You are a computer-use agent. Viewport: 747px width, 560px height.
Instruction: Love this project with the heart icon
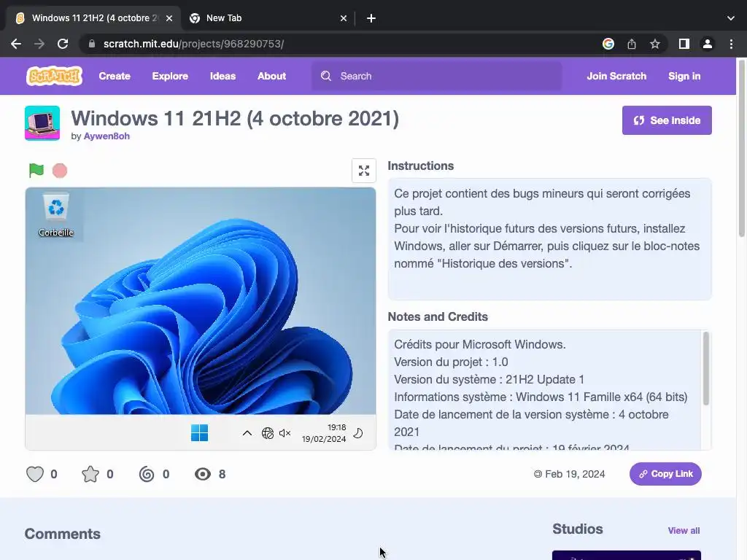[x=35, y=474]
